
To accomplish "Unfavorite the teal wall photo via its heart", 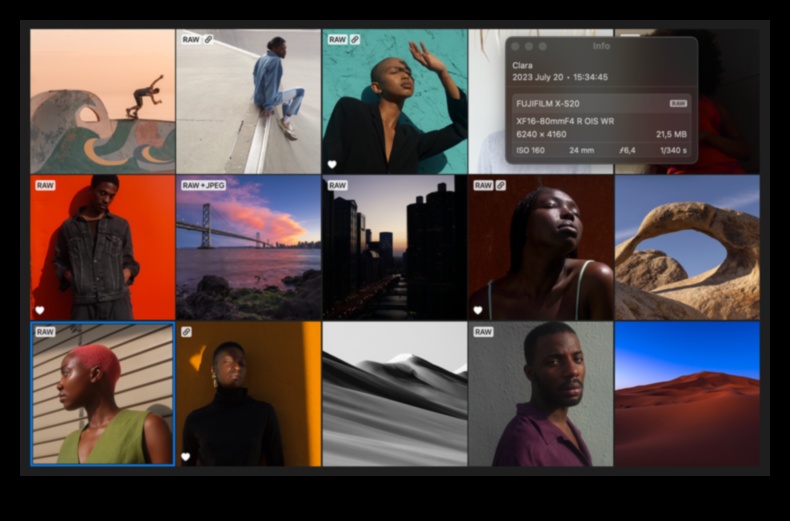I will (x=332, y=165).
